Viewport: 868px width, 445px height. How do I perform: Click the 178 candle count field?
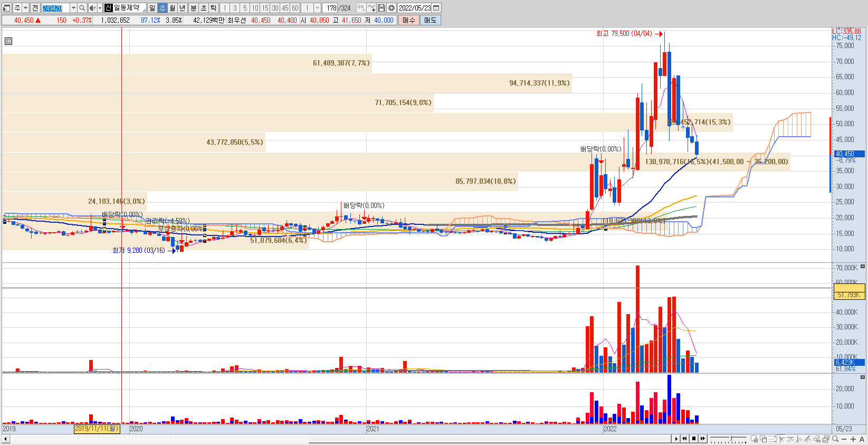(331, 8)
